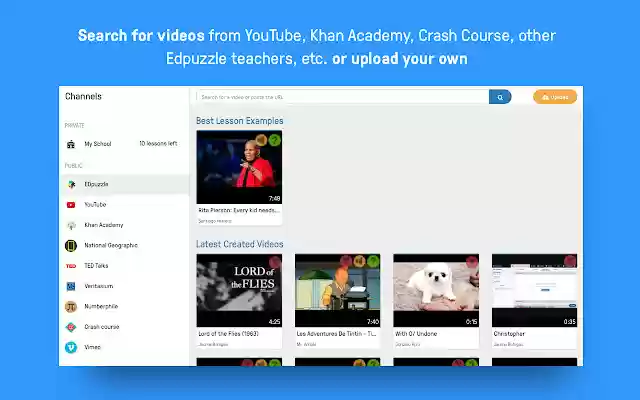
Task: Click the 0:15 duration on puppy video
Action: click(471, 322)
